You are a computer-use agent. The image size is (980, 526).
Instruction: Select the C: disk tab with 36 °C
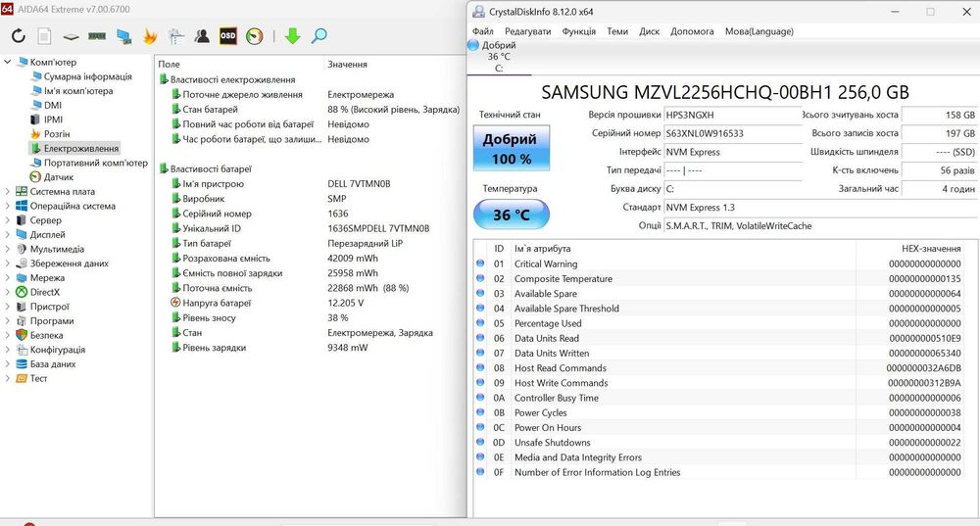(x=499, y=56)
